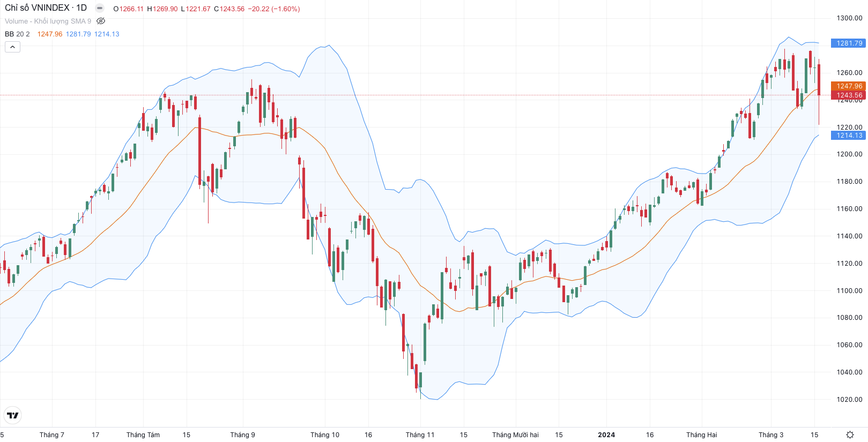The width and height of the screenshot is (868, 442).
Task: Click the Tháng Tám time axis label
Action: pyautogui.click(x=143, y=434)
